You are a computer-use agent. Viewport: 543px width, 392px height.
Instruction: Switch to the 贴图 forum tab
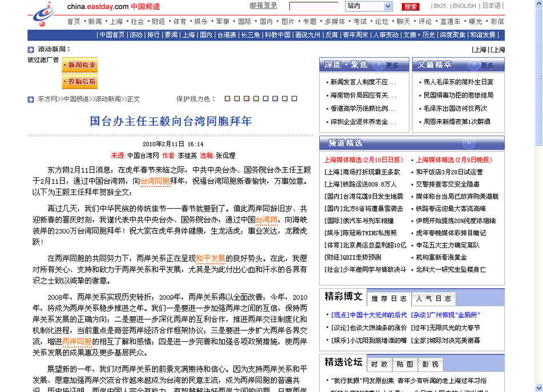(405, 364)
